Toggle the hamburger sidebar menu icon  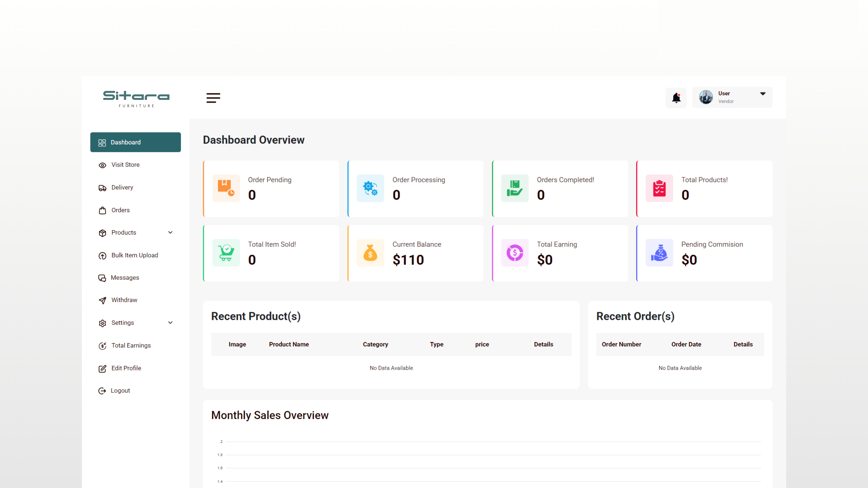click(213, 98)
